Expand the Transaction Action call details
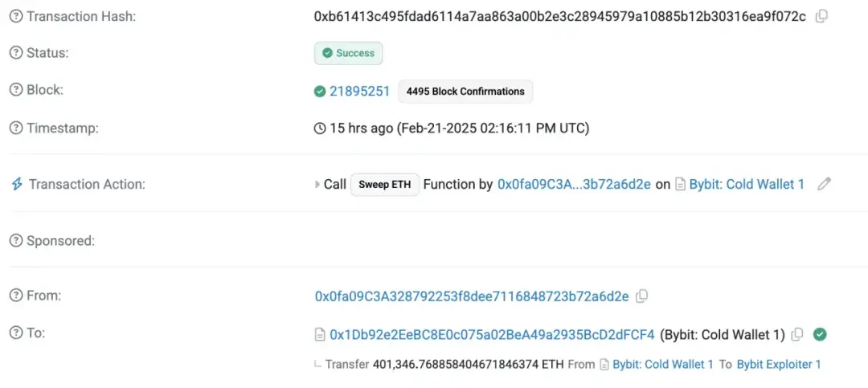 click(x=317, y=184)
